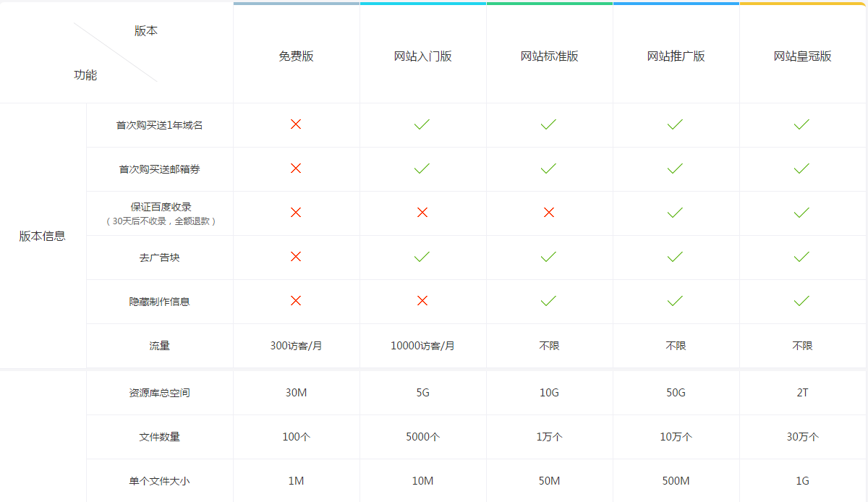
Task: Click checkmark for 网站入门版 首次购买送邮箱券
Action: 422,169
